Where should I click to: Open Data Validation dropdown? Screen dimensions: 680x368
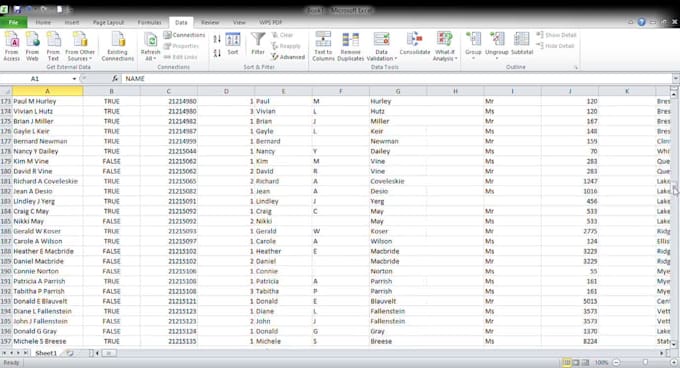pos(382,46)
